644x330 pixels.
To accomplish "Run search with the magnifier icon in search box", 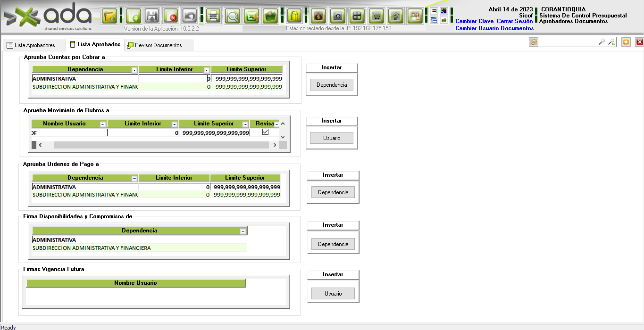I will [602, 42].
